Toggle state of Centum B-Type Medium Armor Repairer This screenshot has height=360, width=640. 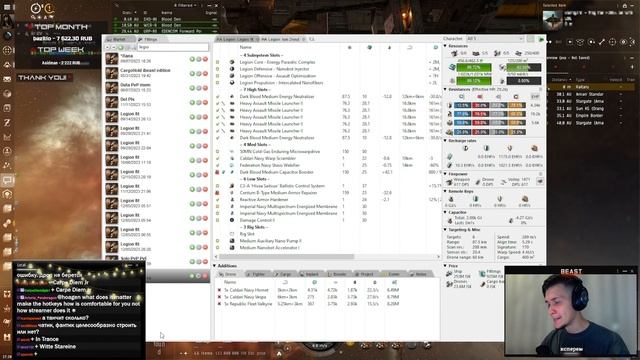tap(218, 193)
